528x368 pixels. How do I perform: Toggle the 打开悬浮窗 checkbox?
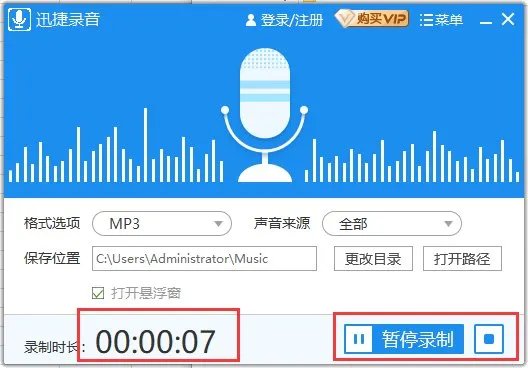pos(98,293)
